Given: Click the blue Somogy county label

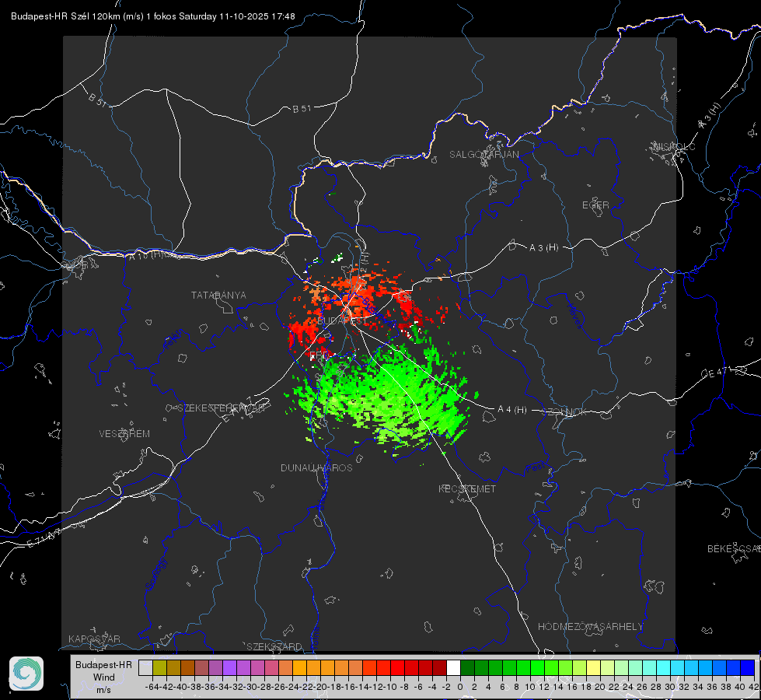Looking at the screenshot, I should (x=156, y=574).
